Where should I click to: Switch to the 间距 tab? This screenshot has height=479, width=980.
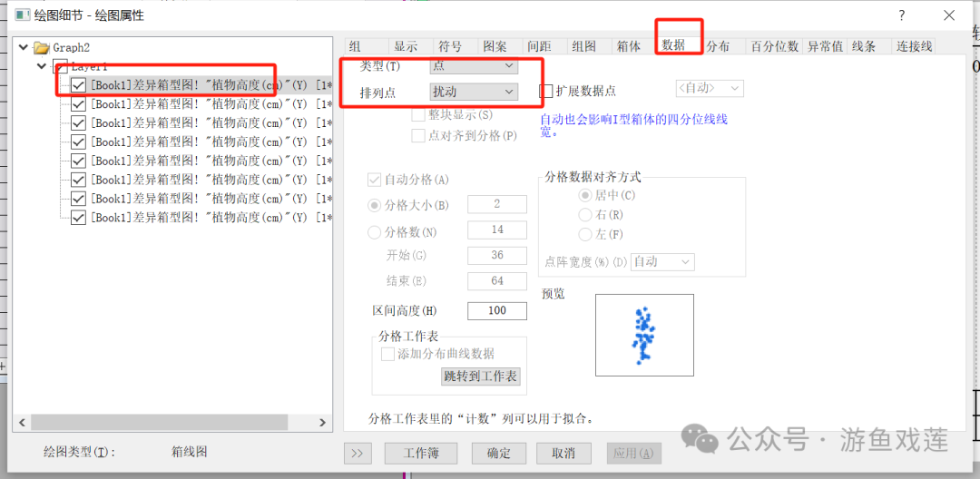point(544,45)
